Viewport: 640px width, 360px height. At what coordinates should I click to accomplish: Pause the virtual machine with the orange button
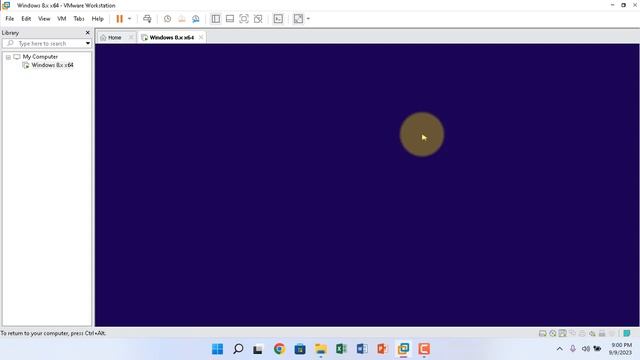pyautogui.click(x=119, y=19)
